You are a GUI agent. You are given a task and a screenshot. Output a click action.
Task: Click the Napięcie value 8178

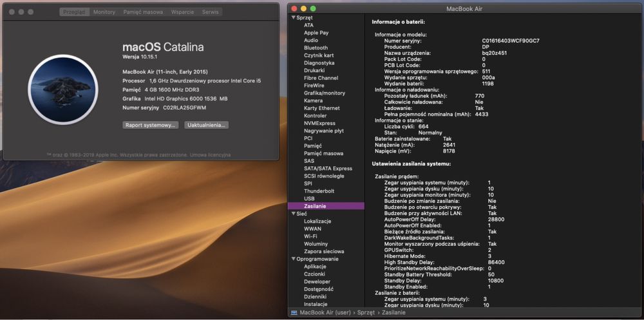449,151
